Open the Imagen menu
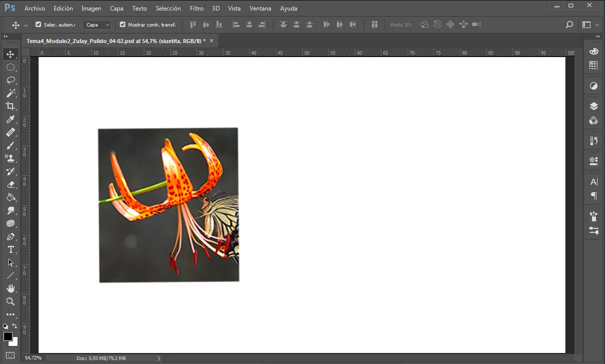Screen dimensions: 605x364 point(91,9)
